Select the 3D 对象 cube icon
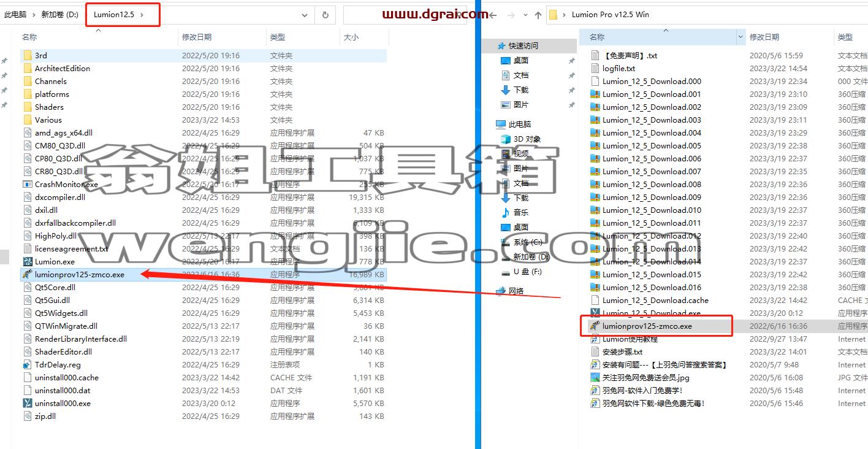 pos(506,139)
